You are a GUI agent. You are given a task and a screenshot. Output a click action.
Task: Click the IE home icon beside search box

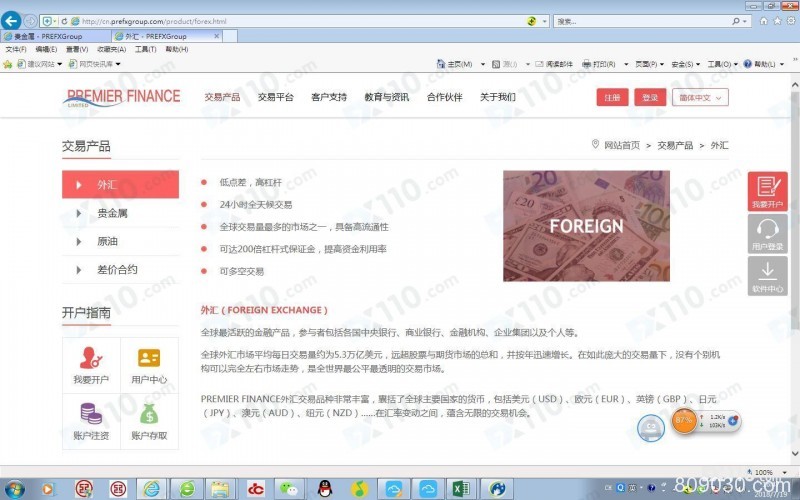click(x=763, y=21)
